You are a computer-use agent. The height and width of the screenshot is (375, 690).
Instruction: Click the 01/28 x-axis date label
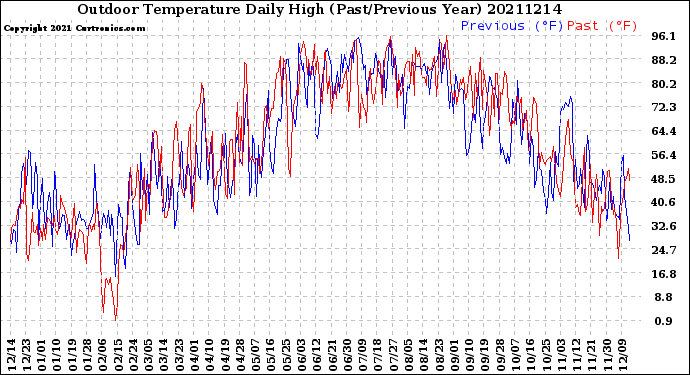click(87, 355)
